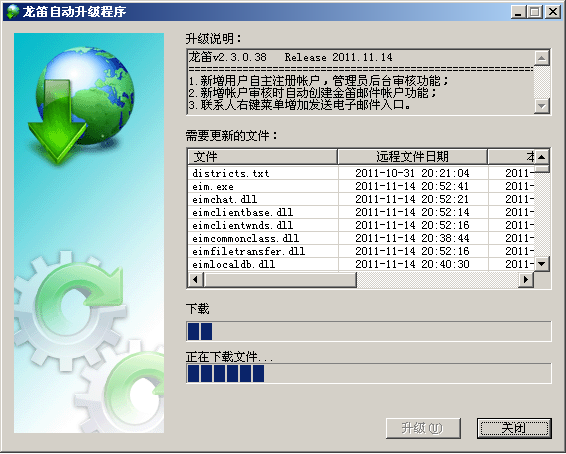This screenshot has height=454, width=566.
Task: Click up arrow of upgrade notes scrollbar
Action: [x=541, y=58]
